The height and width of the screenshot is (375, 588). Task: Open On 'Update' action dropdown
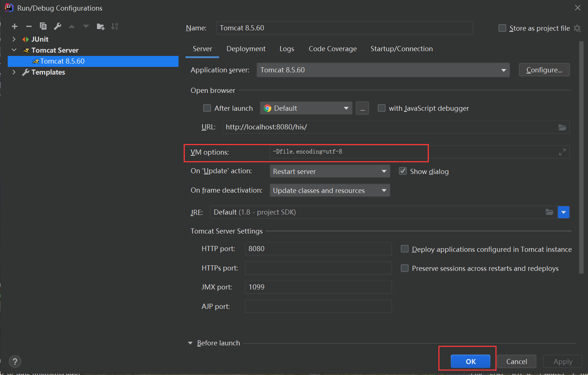coord(330,171)
